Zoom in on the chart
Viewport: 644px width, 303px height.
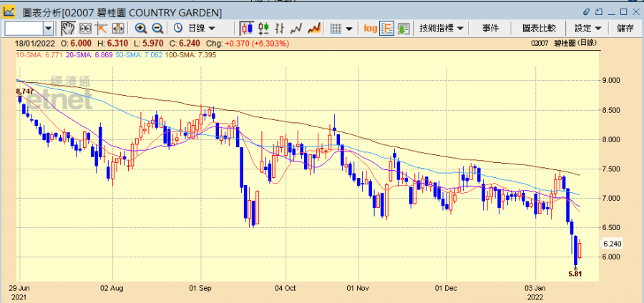(140, 28)
